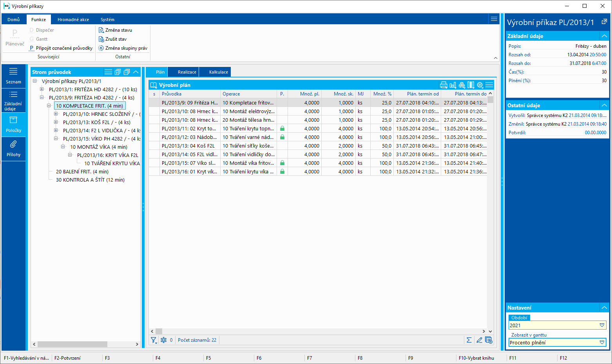Expand all nodes in Strom průvodek

click(x=118, y=72)
